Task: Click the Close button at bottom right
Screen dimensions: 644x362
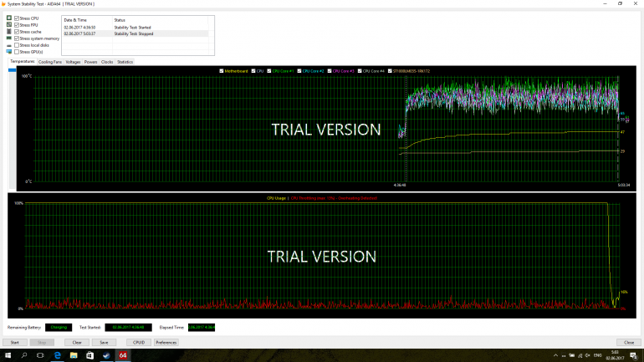Action: click(629, 342)
